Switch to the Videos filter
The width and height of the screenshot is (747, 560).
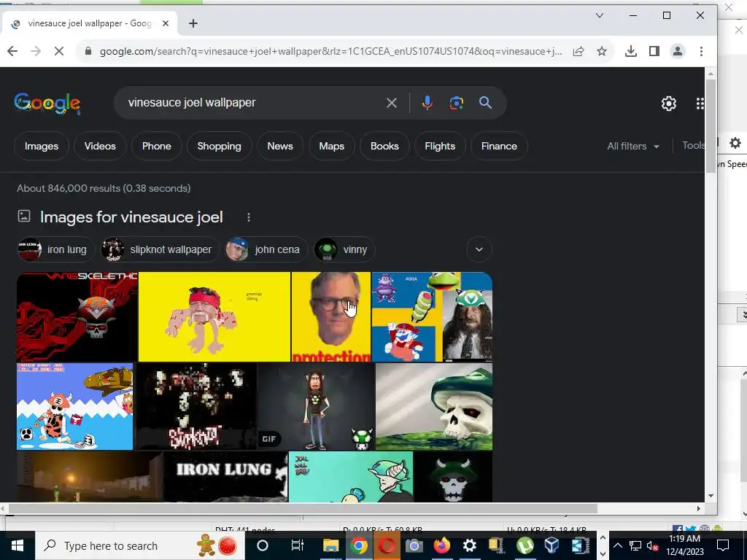tap(100, 146)
